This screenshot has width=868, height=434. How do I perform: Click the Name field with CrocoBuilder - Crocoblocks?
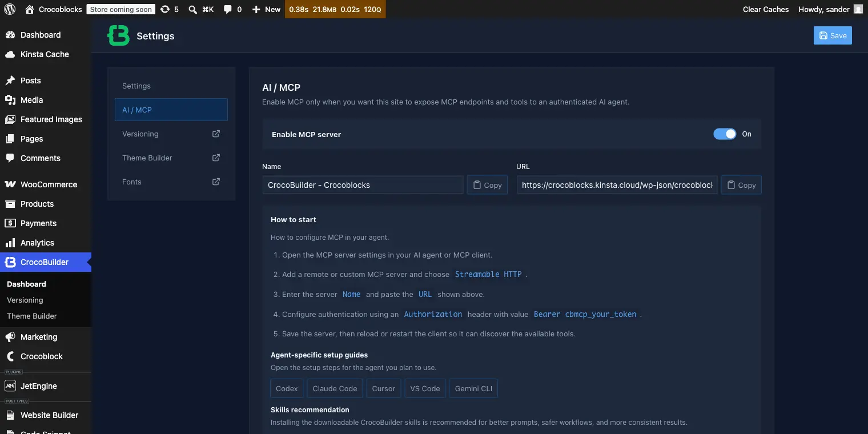click(x=363, y=185)
